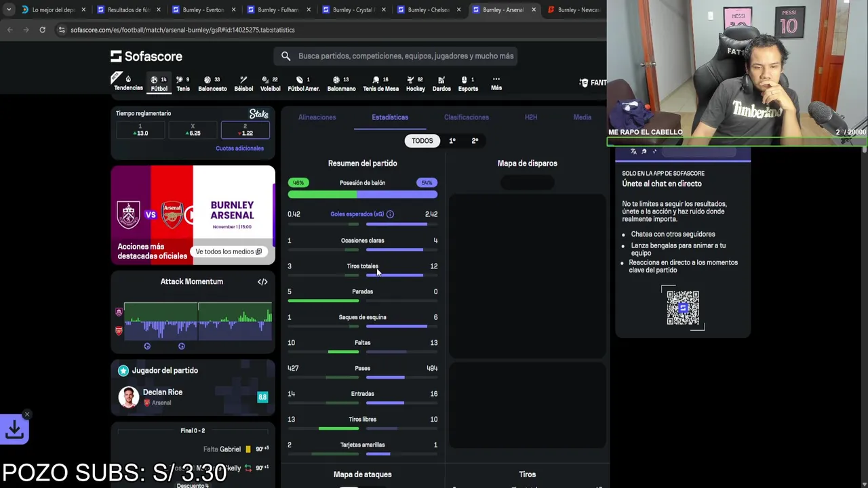Open the Voleibol sport category

point(270,83)
